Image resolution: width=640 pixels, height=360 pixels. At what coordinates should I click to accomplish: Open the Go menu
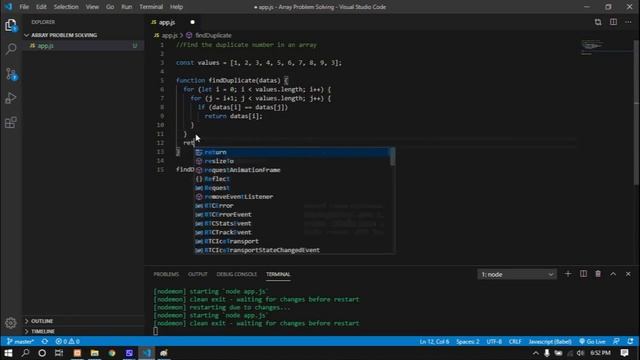tap(110, 7)
